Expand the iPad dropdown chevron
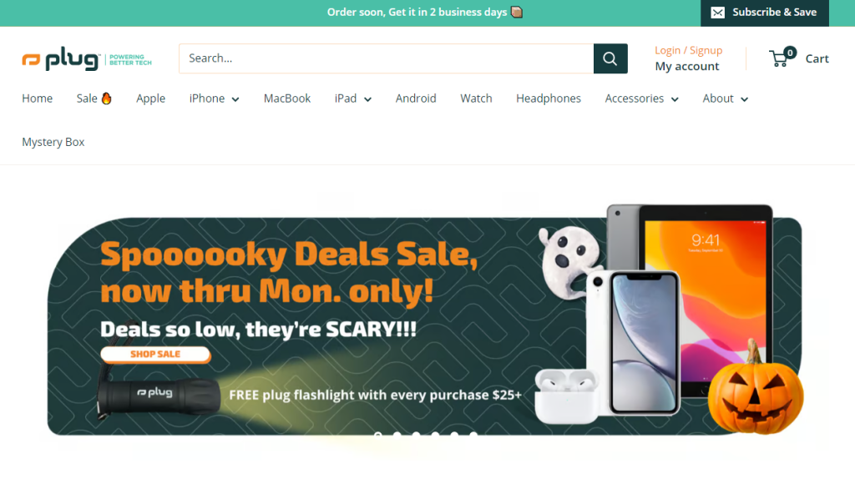 (x=367, y=99)
